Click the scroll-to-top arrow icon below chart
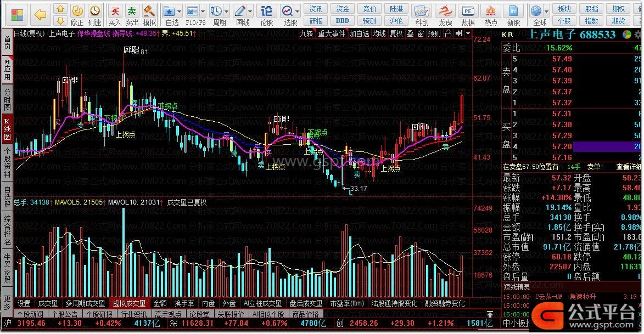The height and width of the screenshot is (334, 644). (x=490, y=314)
